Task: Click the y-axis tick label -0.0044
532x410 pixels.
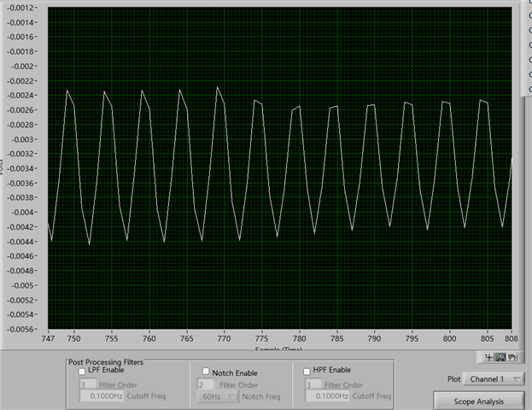Action: click(20, 242)
